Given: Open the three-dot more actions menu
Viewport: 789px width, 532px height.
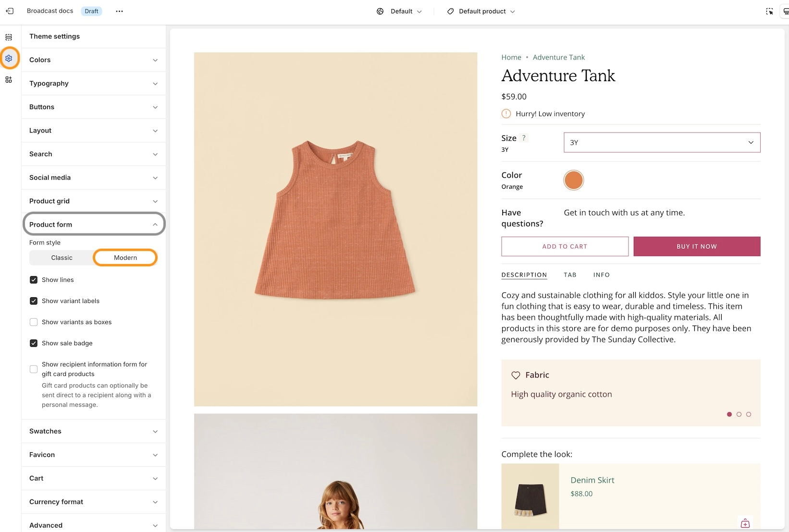Looking at the screenshot, I should 119,11.
